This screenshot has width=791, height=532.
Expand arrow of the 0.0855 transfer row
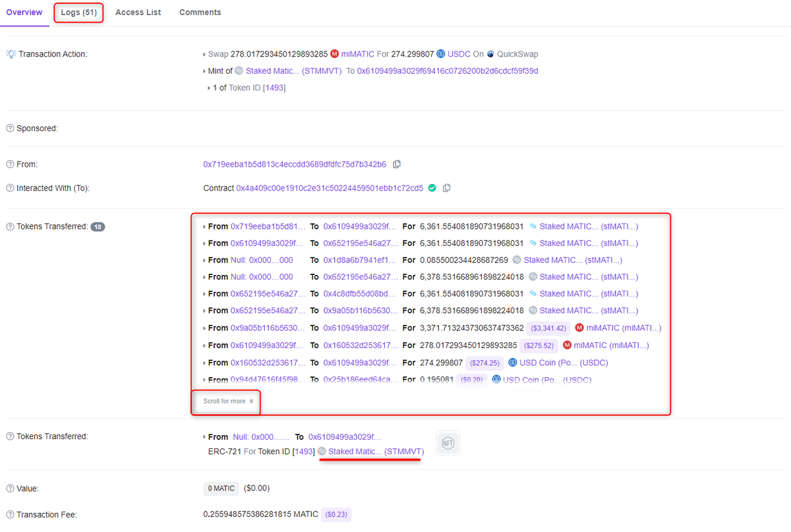tap(204, 260)
